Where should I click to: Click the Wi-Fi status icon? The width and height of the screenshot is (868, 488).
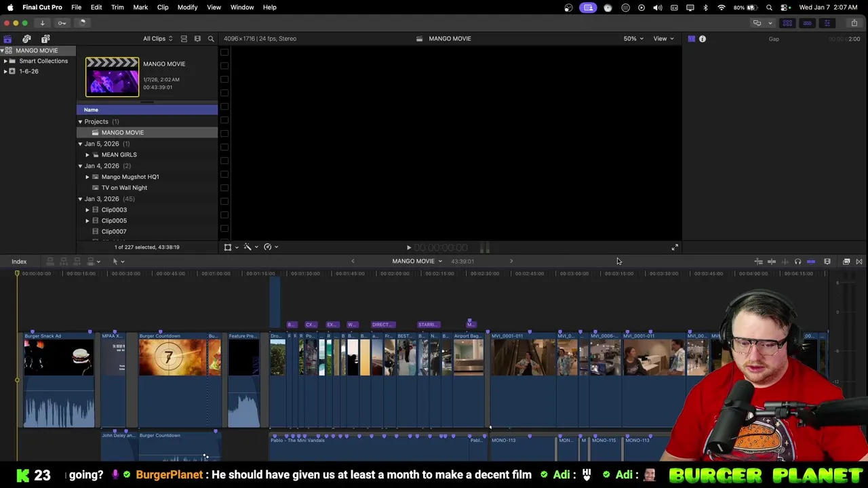722,7
